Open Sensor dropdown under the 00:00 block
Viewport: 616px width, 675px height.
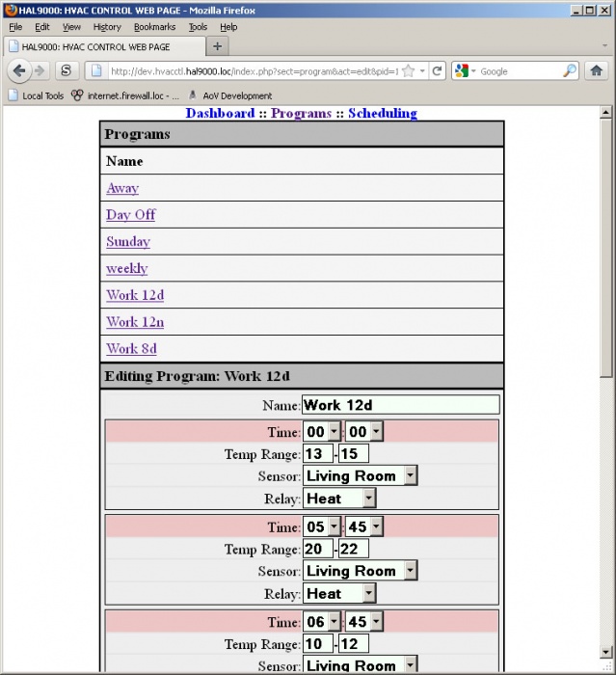point(360,476)
